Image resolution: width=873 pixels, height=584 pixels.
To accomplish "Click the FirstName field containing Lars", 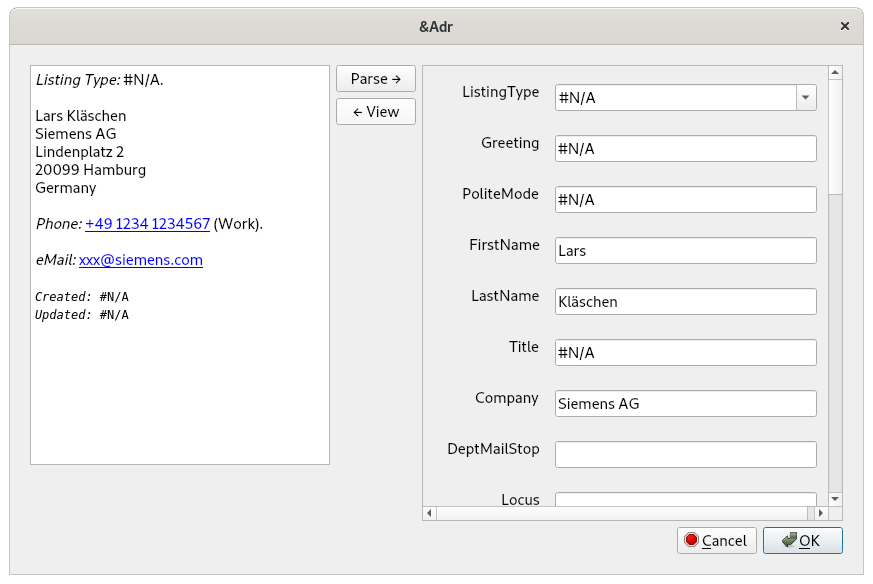I will (x=685, y=250).
